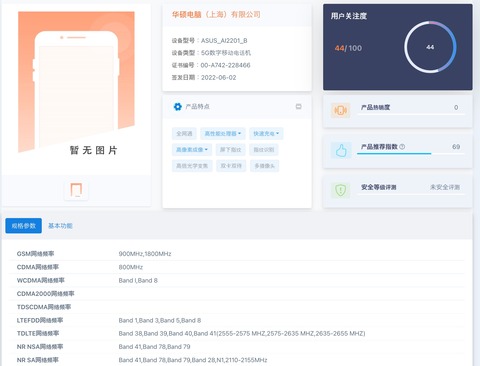480x366 pixels.
Task: Click the 高倍光学变焦 feature tag
Action: coord(192,166)
